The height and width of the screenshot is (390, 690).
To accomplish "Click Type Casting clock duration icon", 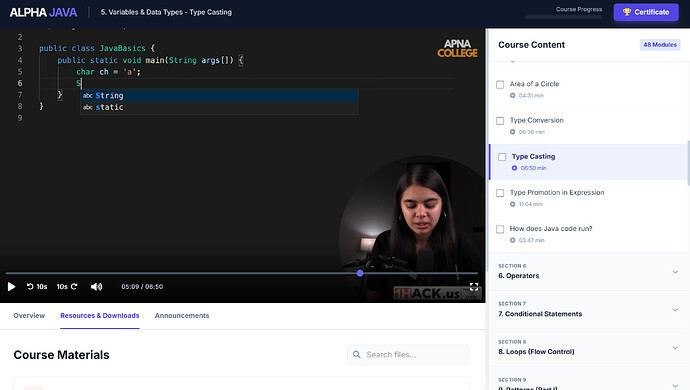I will pos(514,168).
